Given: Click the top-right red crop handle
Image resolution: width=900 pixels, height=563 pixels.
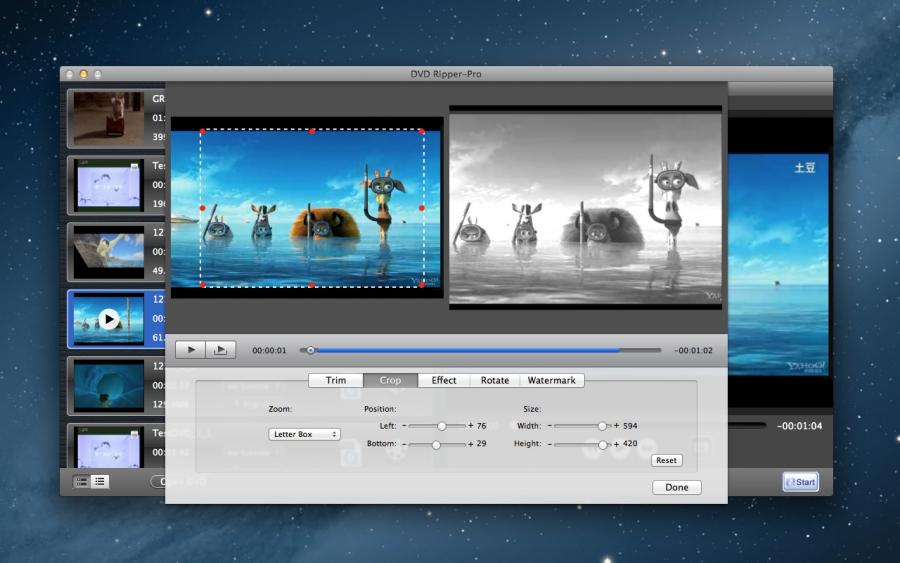Looking at the screenshot, I should [x=422, y=131].
